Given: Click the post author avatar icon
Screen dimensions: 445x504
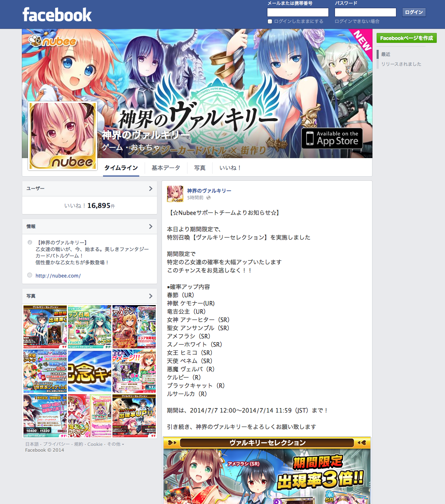Looking at the screenshot, I should pos(175,194).
